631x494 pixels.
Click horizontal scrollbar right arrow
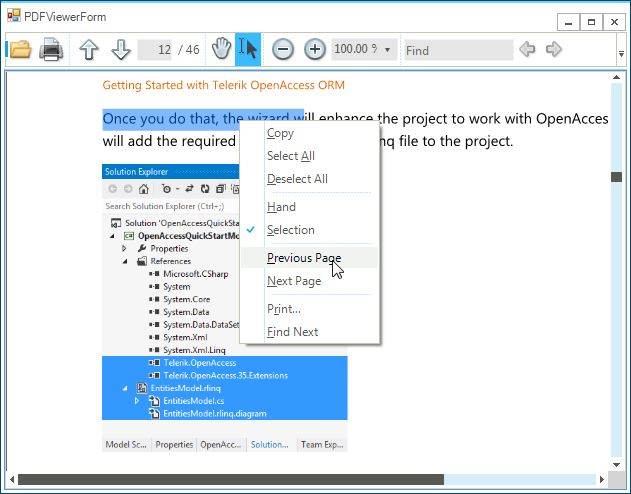click(x=602, y=480)
